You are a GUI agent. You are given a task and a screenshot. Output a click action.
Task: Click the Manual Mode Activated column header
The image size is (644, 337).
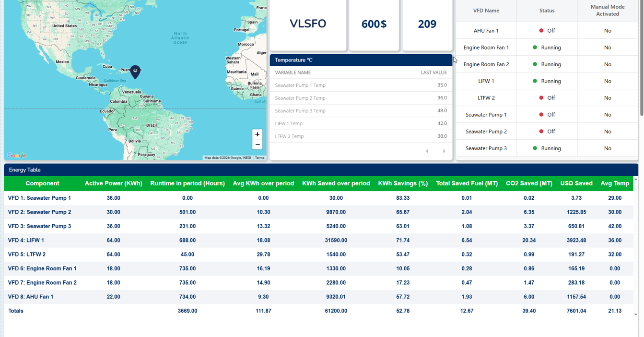607,11
